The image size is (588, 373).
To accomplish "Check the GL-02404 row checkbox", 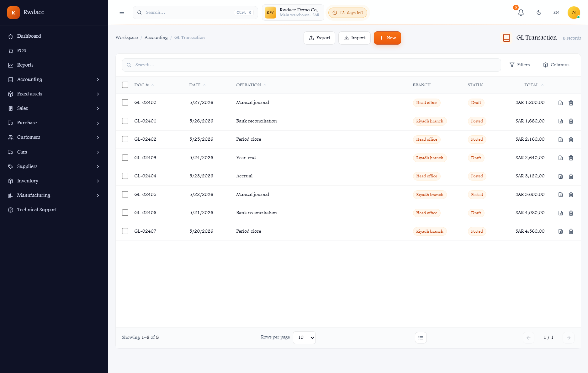I will tap(125, 176).
